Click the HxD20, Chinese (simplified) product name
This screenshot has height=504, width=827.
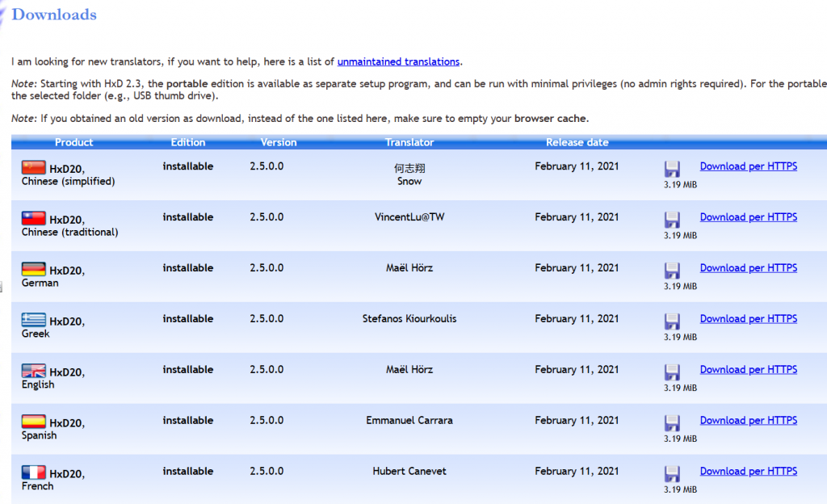(68, 174)
